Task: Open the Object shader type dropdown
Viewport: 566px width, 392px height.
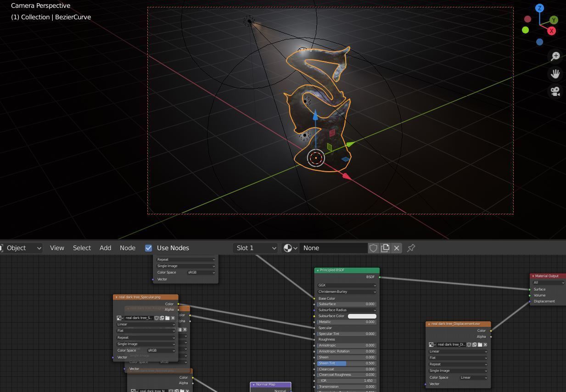Action: point(22,248)
